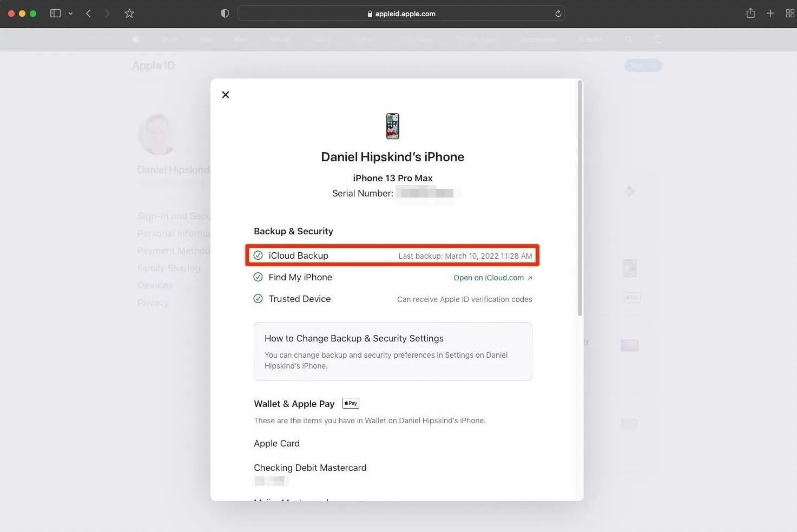Select 'iCloud Backup' label
This screenshot has width=797, height=532.
coord(298,255)
